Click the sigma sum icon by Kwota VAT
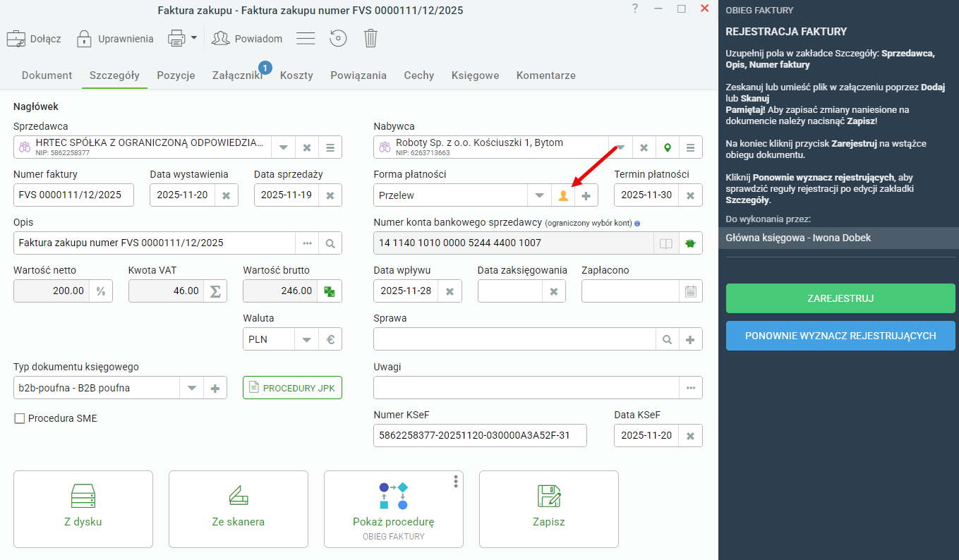Viewport: 959px width, 560px height. click(x=215, y=291)
